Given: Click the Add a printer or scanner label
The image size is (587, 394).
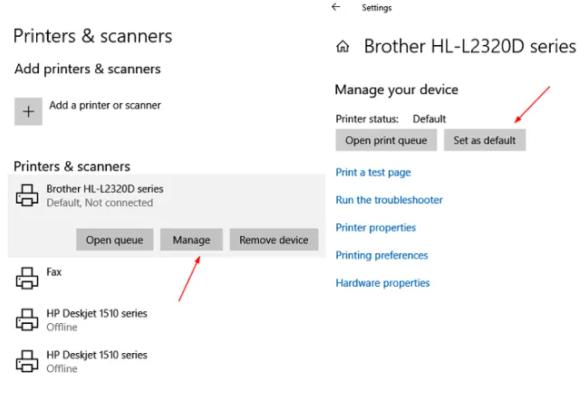Looking at the screenshot, I should [105, 105].
